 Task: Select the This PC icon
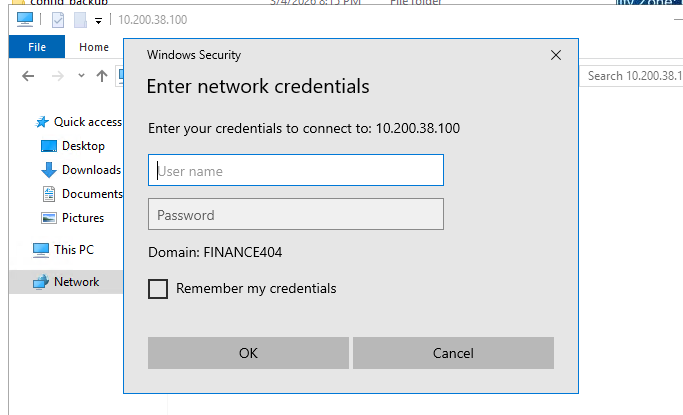click(x=41, y=249)
